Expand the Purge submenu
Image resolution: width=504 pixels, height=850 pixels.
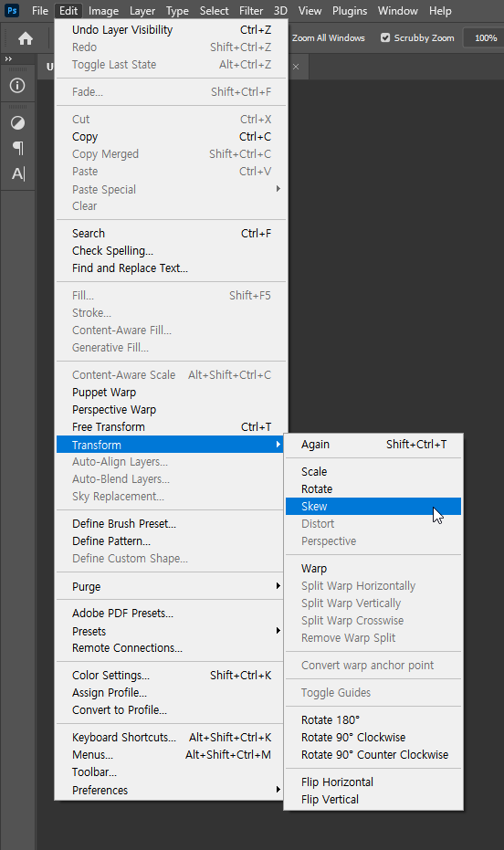coord(170,586)
